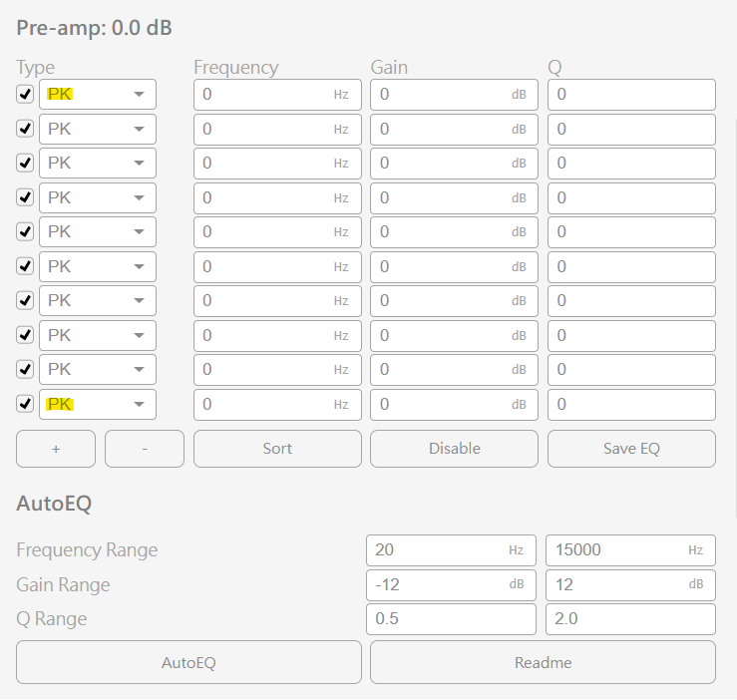Screen dimensions: 737x700
Task: Focus the tenth row Q field
Action: coord(631,404)
